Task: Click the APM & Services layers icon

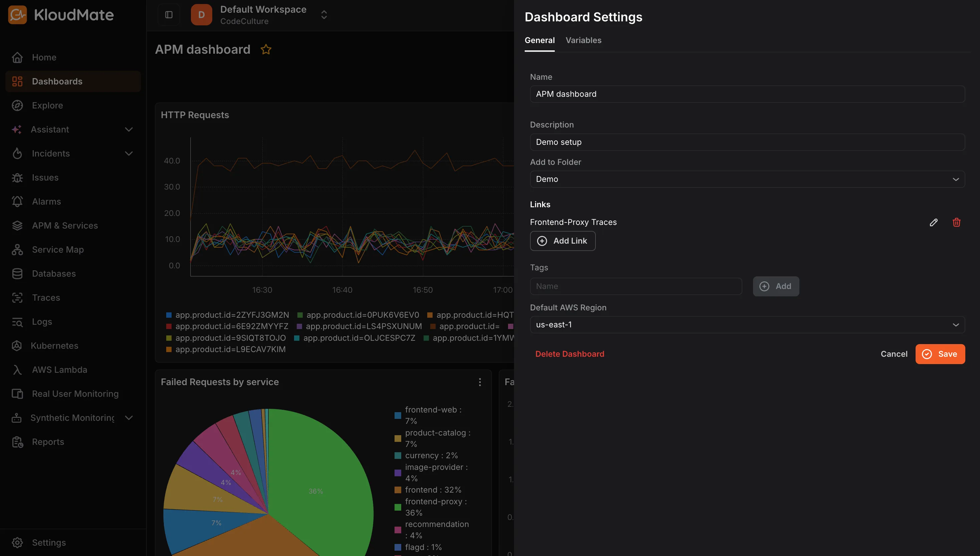Action: tap(17, 226)
